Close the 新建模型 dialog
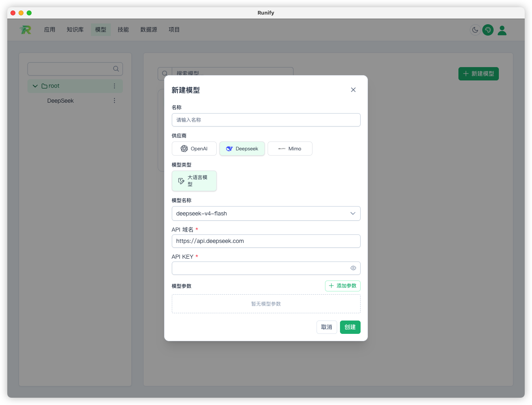This screenshot has height=405, width=532. 353,90
